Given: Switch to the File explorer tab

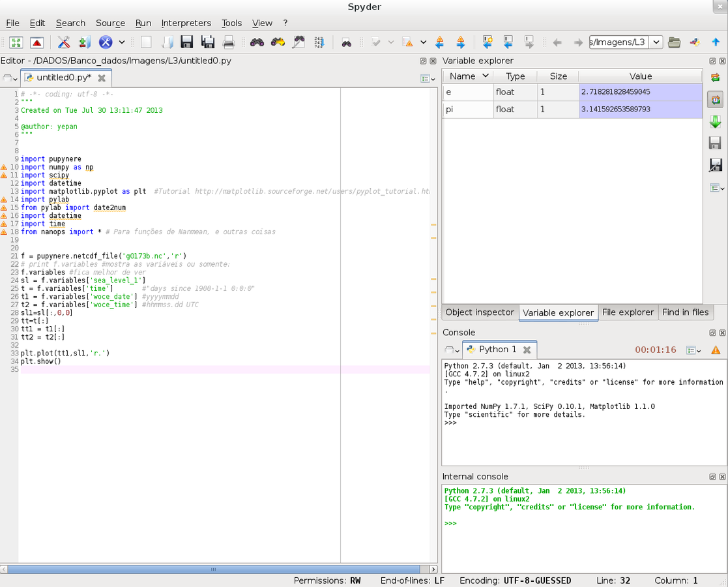Looking at the screenshot, I should point(628,312).
